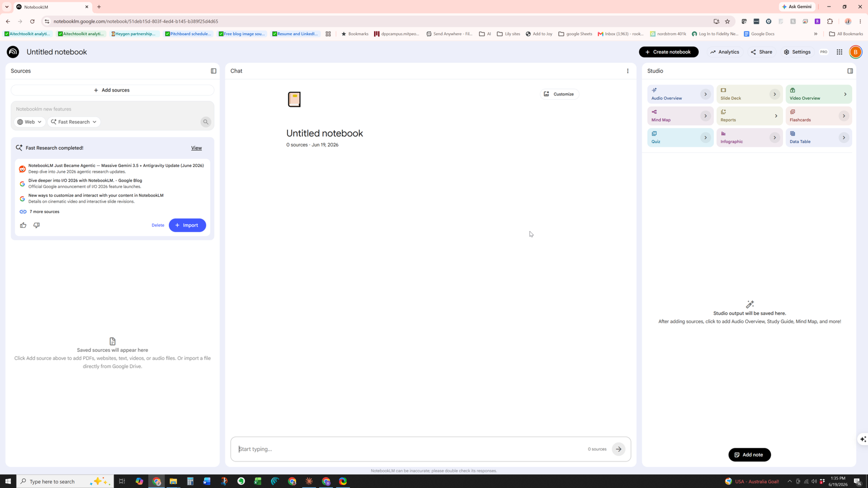Open the Google Docs bookmark
Viewport: 868px width, 488px height.
759,34
